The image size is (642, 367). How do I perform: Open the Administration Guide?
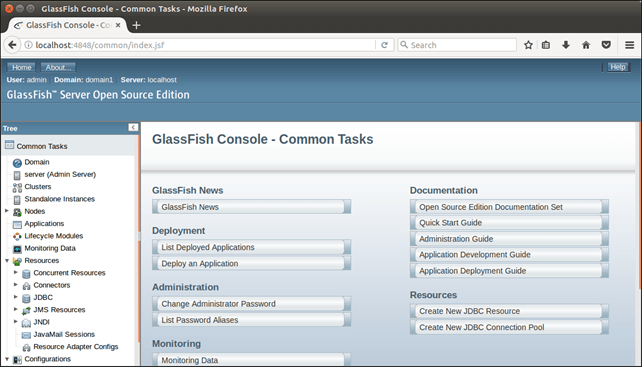tap(509, 238)
